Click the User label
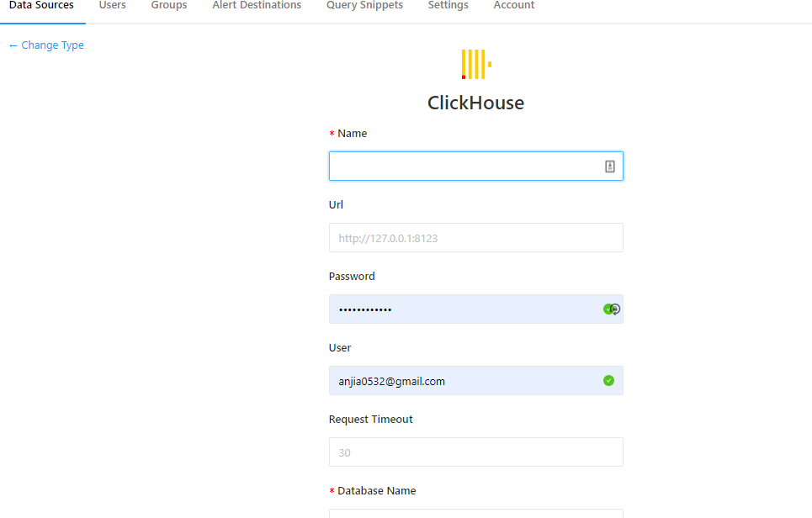This screenshot has width=812, height=518. coord(340,348)
